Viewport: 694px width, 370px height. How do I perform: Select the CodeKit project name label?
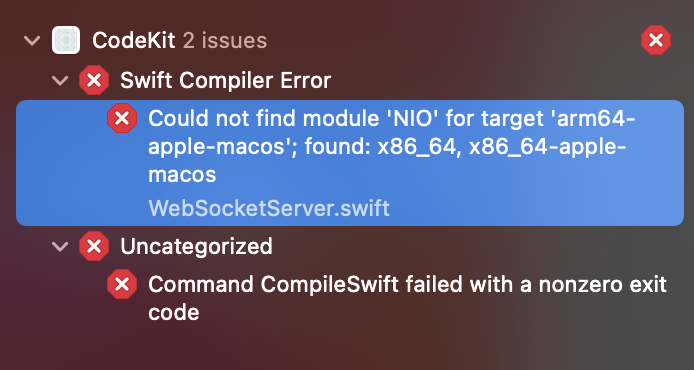click(134, 41)
